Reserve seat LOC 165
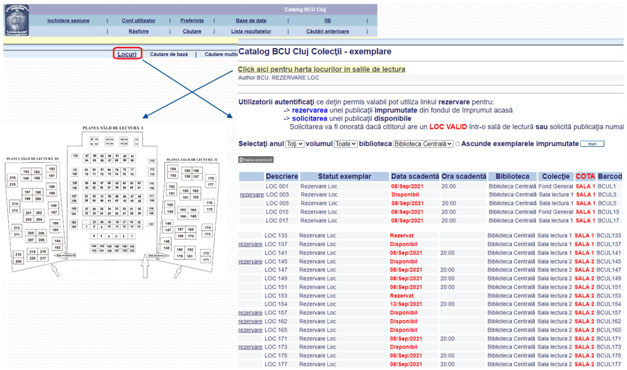This screenshot has height=370, width=627. click(250, 330)
